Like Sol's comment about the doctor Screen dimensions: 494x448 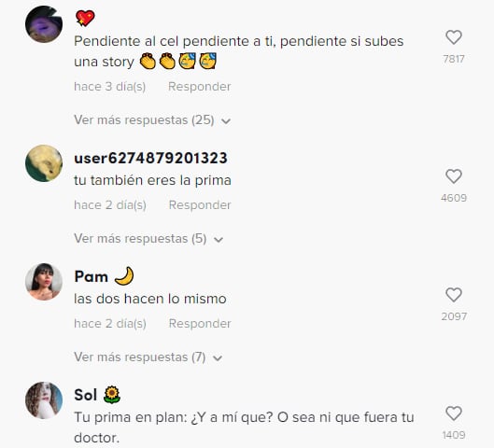[x=454, y=413]
